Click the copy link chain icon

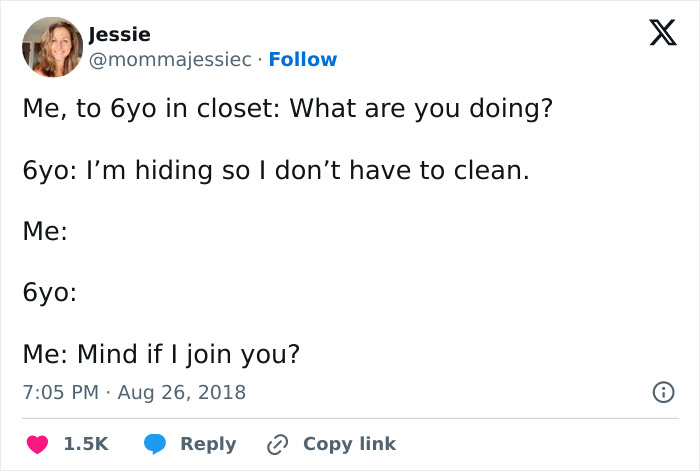[x=278, y=444]
